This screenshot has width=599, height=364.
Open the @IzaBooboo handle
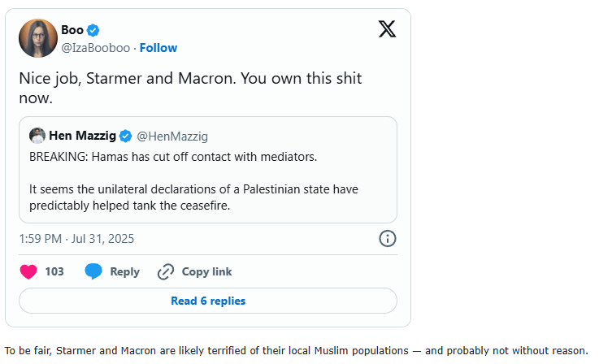pyautogui.click(x=95, y=48)
